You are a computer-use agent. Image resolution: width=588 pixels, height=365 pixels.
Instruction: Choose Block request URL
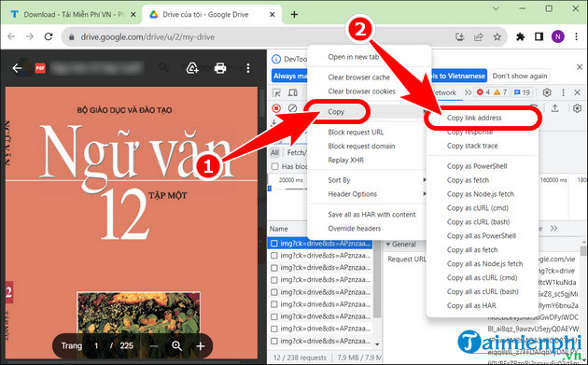click(356, 132)
